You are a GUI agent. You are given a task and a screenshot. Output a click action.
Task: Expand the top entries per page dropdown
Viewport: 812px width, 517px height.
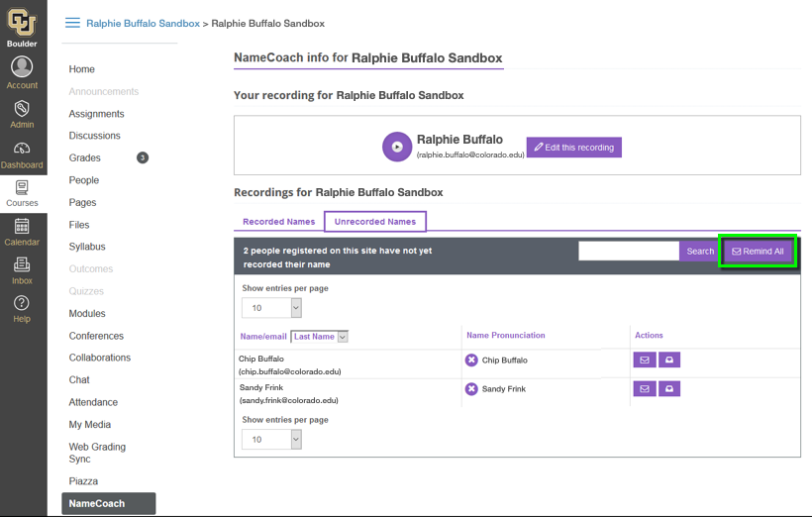tap(271, 308)
